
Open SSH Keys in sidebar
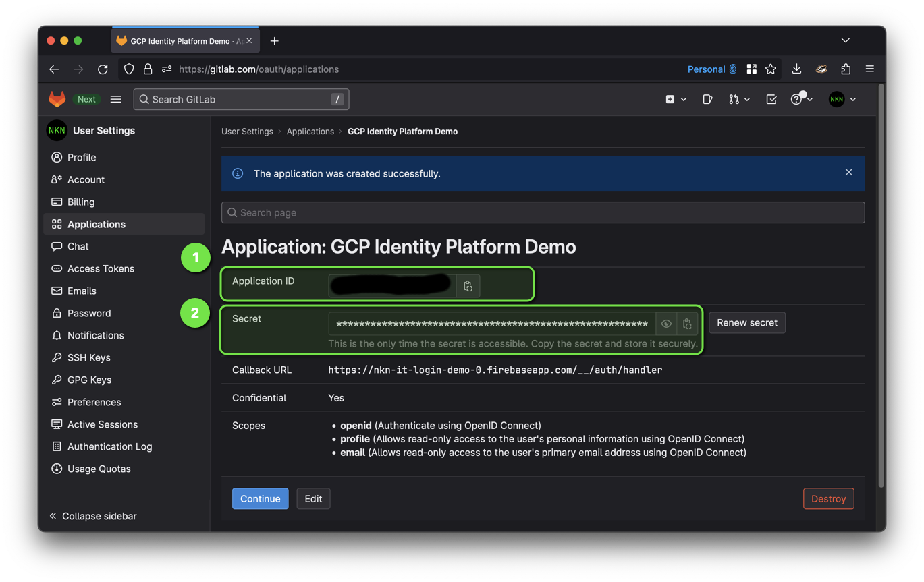[124, 357]
